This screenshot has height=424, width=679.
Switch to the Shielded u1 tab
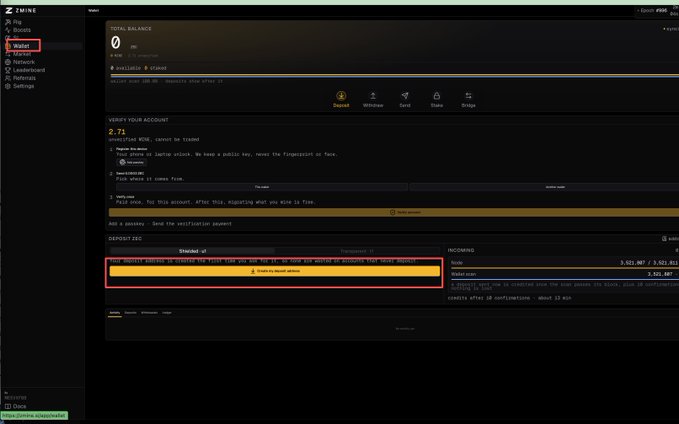192,251
